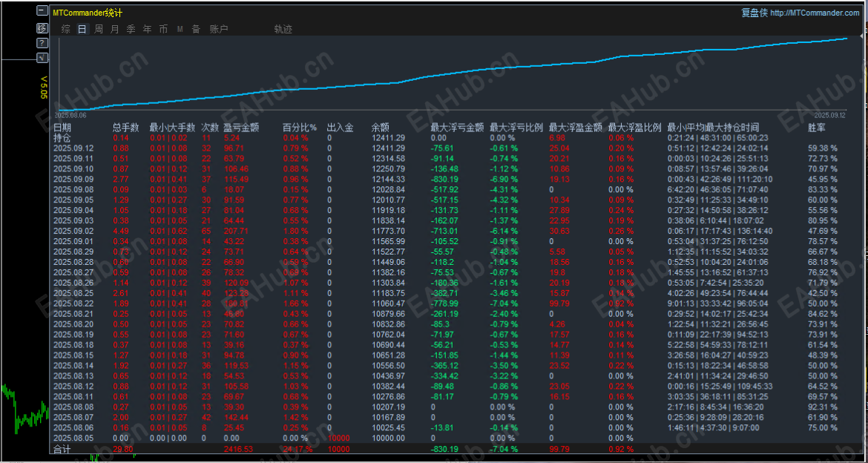This screenshot has width=868, height=463.
Task: Open the 轨迹 track tab
Action: click(x=283, y=30)
